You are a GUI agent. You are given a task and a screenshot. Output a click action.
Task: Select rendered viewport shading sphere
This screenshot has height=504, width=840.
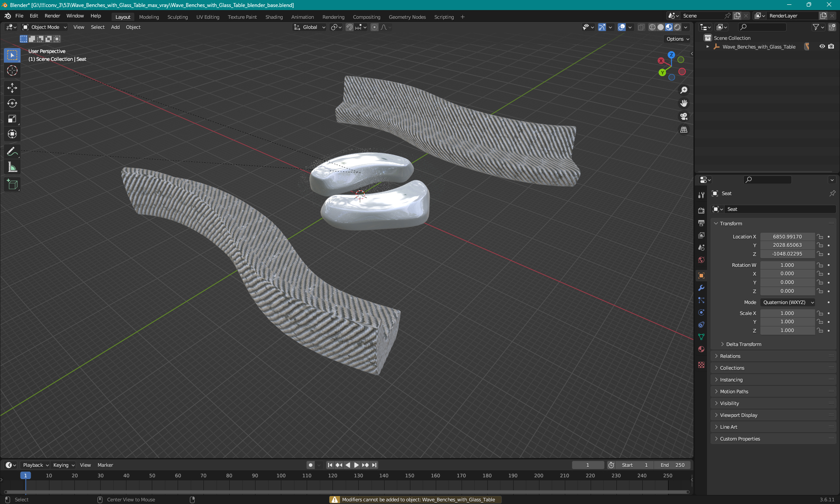pos(677,27)
